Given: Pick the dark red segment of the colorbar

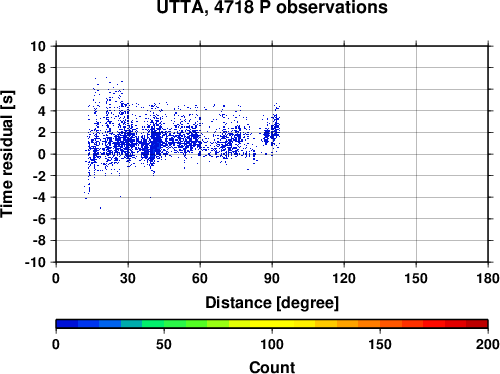Looking at the screenshot, I should (x=477, y=324).
